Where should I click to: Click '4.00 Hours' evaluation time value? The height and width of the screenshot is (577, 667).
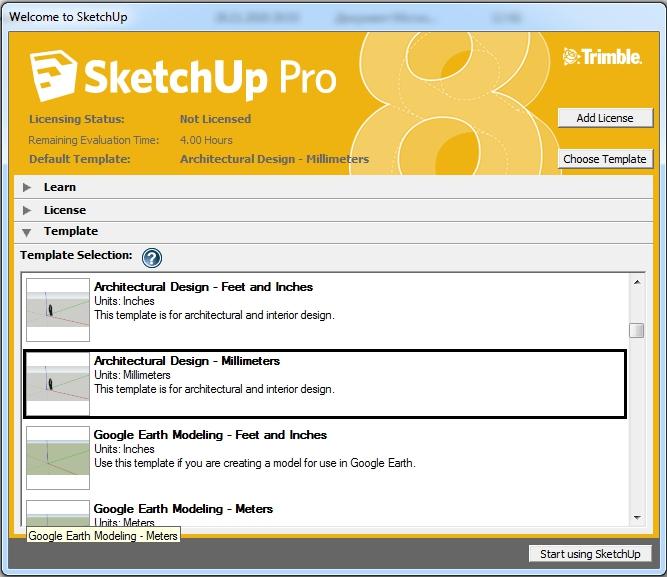pyautogui.click(x=206, y=140)
